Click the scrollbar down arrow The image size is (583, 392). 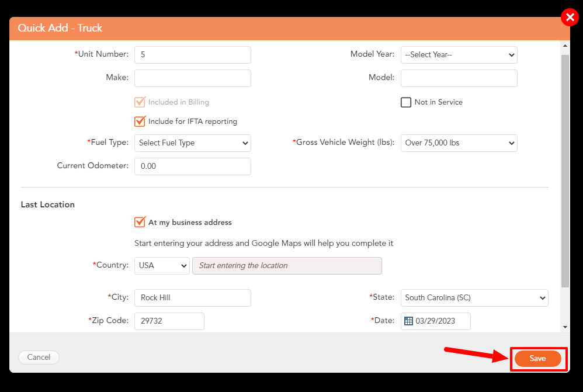coord(565,327)
